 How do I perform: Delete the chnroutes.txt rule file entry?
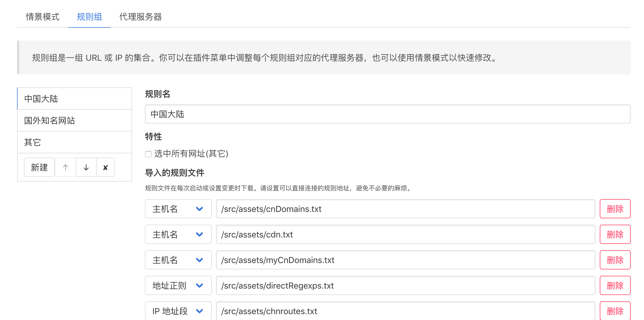tap(615, 311)
